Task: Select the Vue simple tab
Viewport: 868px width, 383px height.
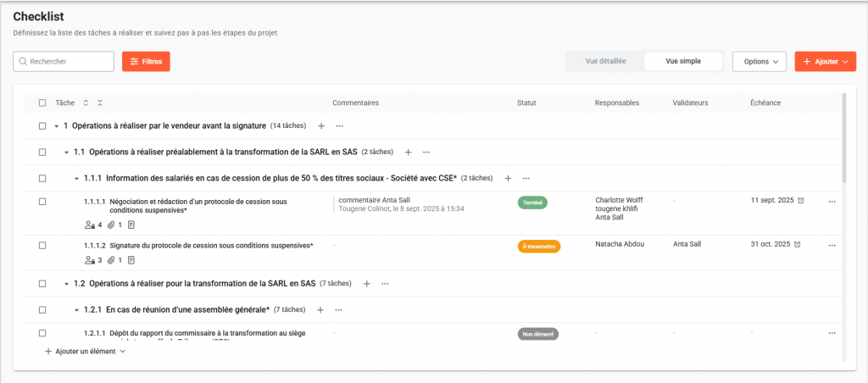Action: click(x=683, y=62)
